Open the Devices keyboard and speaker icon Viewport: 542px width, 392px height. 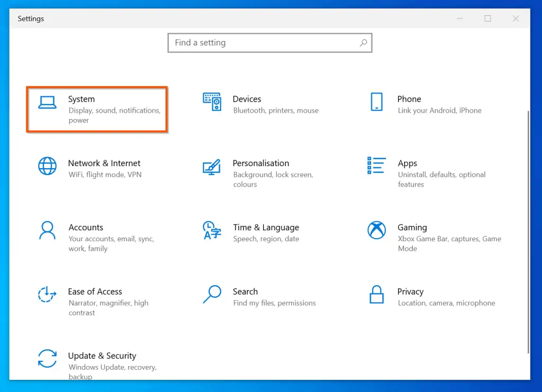click(x=212, y=102)
